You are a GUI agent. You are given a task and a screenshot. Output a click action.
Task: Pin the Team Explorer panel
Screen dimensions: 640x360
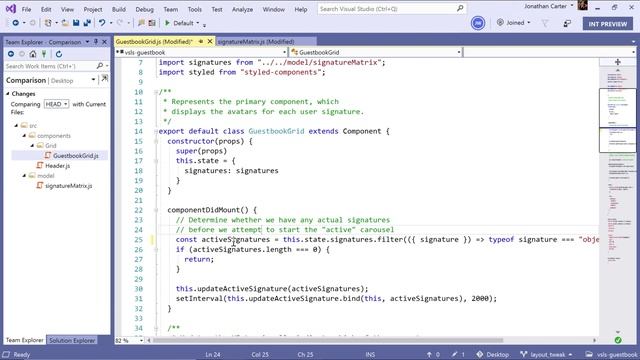[96, 42]
